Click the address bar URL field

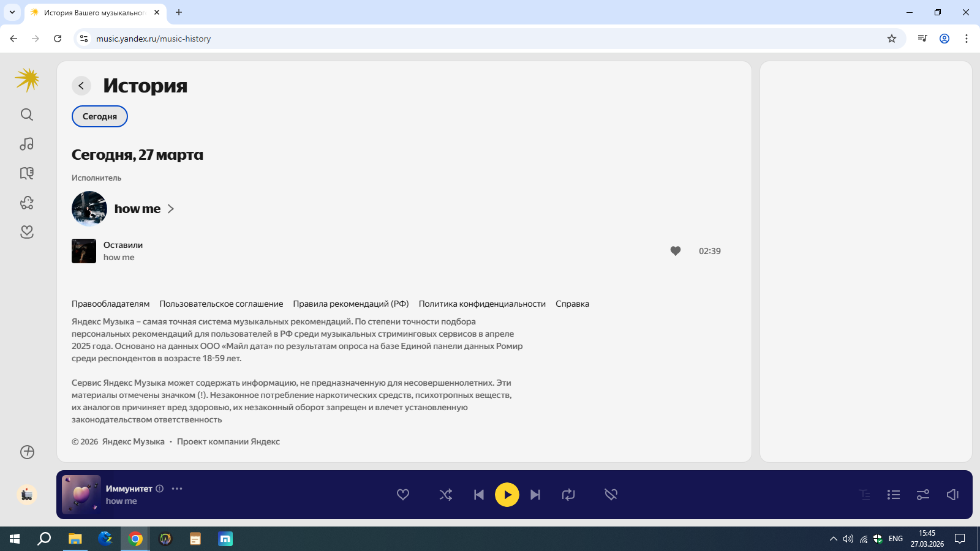pos(490,39)
